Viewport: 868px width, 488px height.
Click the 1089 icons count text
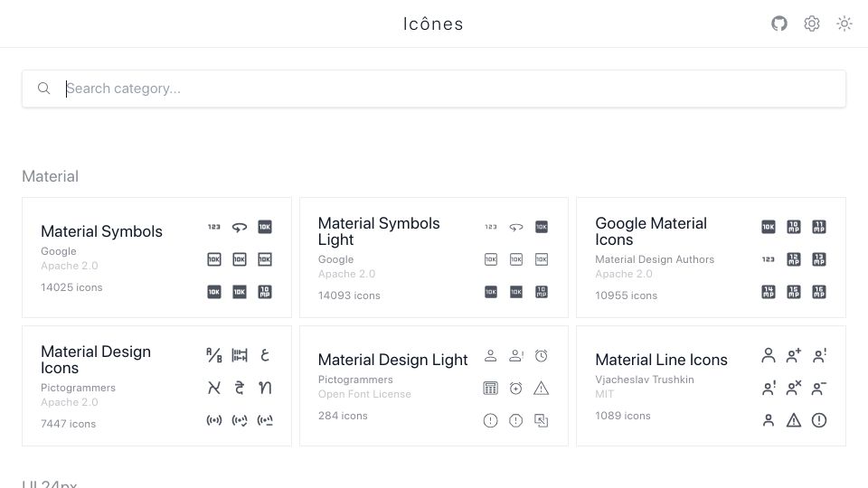click(623, 416)
